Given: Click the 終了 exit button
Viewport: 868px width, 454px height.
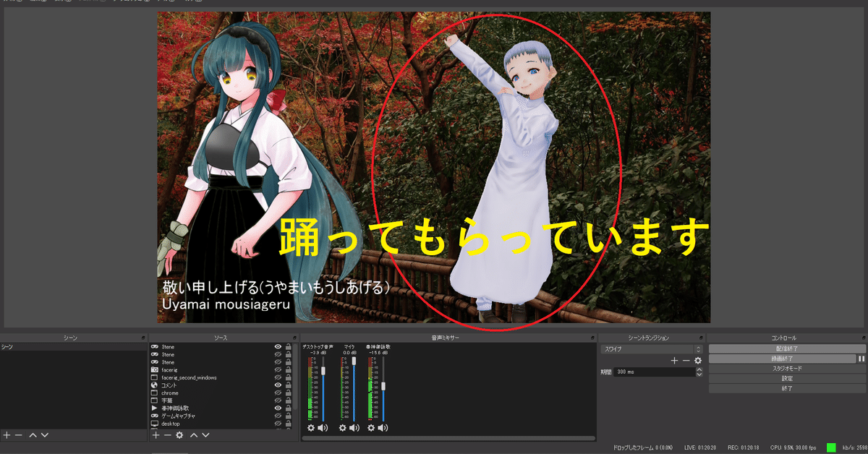Looking at the screenshot, I should [x=787, y=388].
